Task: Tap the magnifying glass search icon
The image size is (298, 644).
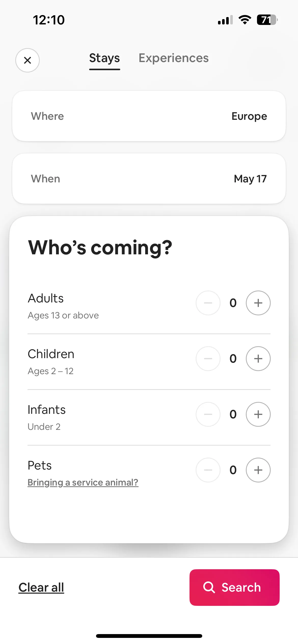Action: [209, 587]
